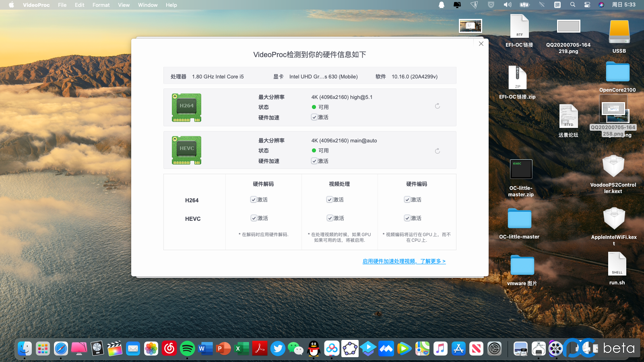Launch Final Cut Pro from the dock
The height and width of the screenshot is (362, 644).
pos(115,348)
